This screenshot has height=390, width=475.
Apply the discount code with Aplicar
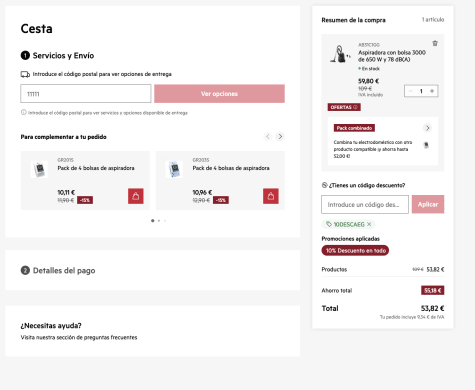(x=428, y=204)
